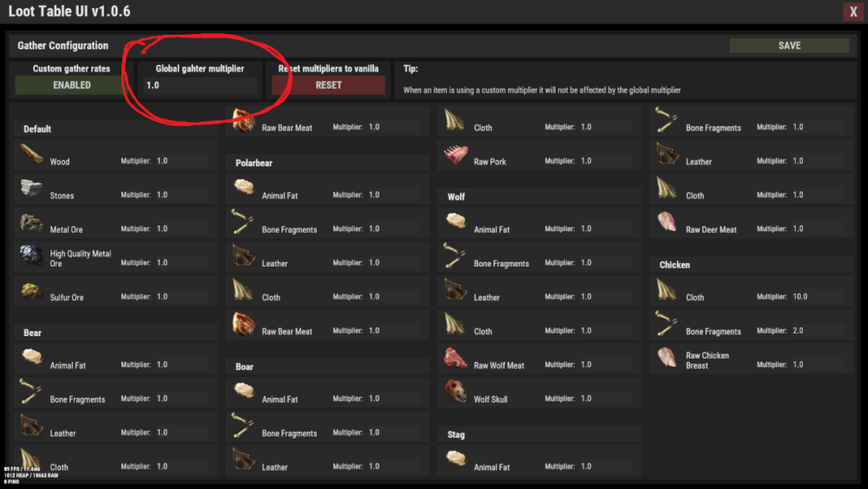Viewport: 868px width, 489px height.
Task: Click the Raw Chicken Breast icon
Action: 667,358
